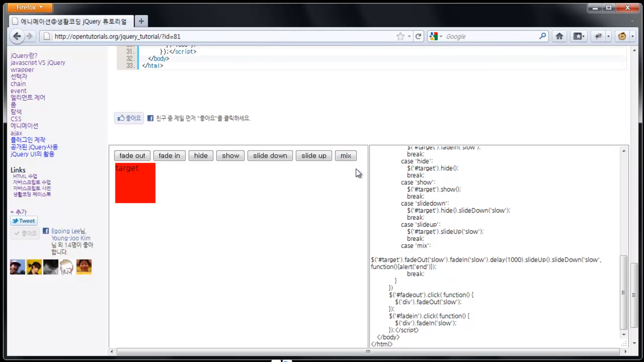Screen dimensions: 644x362
Task: Go back with the back arrow icon
Action: (x=17, y=36)
